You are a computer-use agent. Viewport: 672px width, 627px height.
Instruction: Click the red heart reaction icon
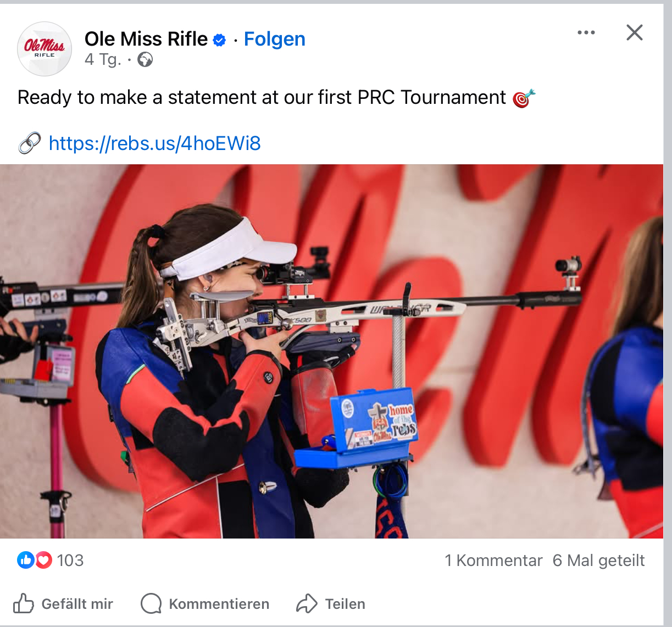pyautogui.click(x=43, y=560)
